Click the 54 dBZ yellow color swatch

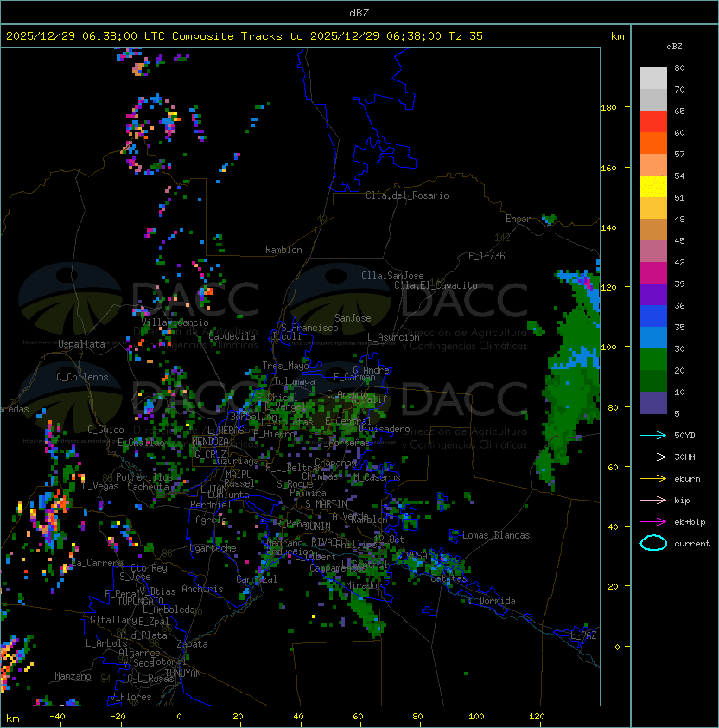(x=653, y=186)
